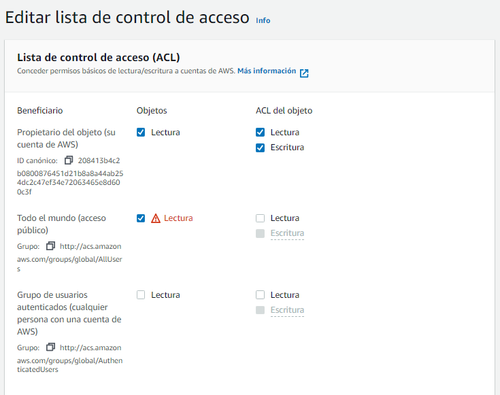The height and width of the screenshot is (395, 500).
Task: Click the dotted Escritura label under Todo el mundo
Action: point(287,233)
